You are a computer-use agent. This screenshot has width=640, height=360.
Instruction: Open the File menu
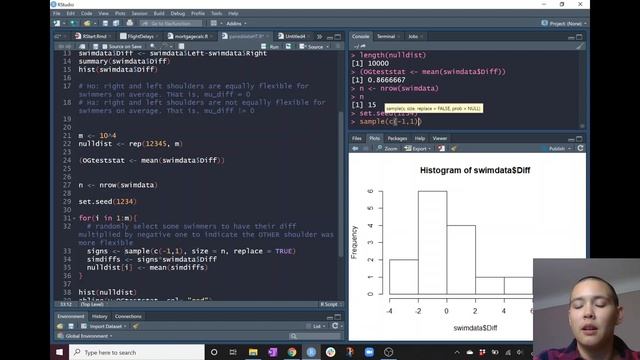coord(57,13)
